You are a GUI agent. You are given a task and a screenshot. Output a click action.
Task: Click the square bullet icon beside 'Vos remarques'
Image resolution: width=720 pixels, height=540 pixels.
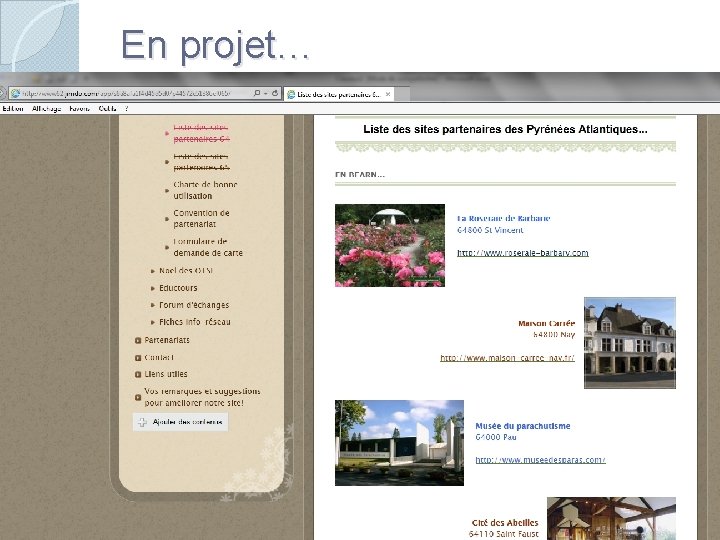coord(138,398)
